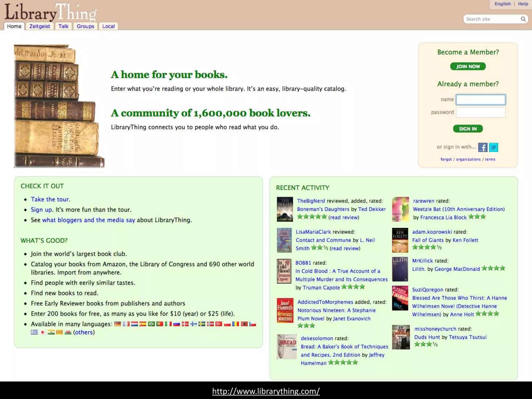The image size is (532, 399).
Task: Open the Duds Hunt book cover
Action: 401,337
